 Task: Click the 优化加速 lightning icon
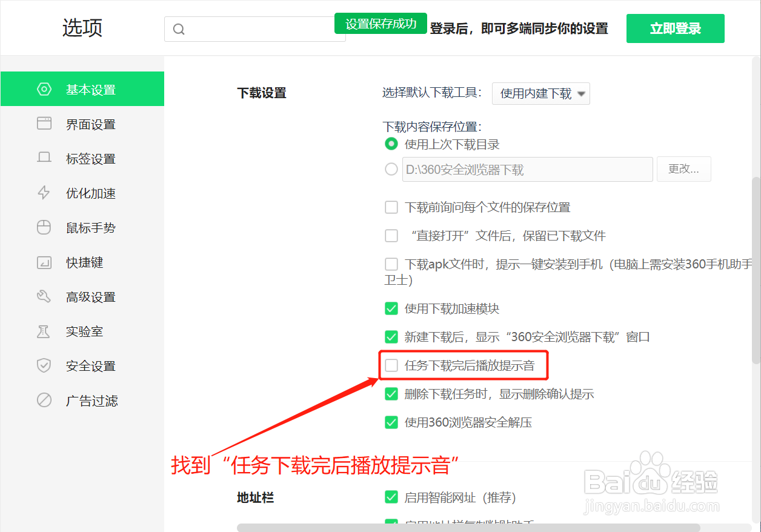click(44, 193)
